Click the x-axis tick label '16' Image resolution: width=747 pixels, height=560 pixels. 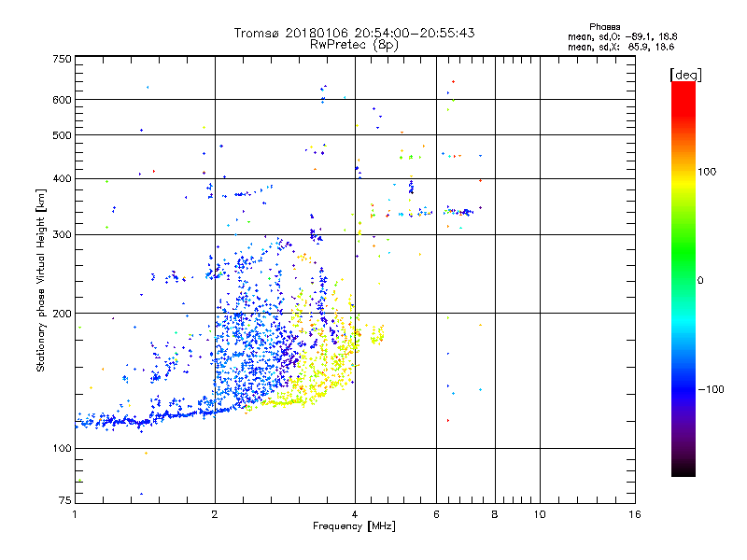coord(635,514)
